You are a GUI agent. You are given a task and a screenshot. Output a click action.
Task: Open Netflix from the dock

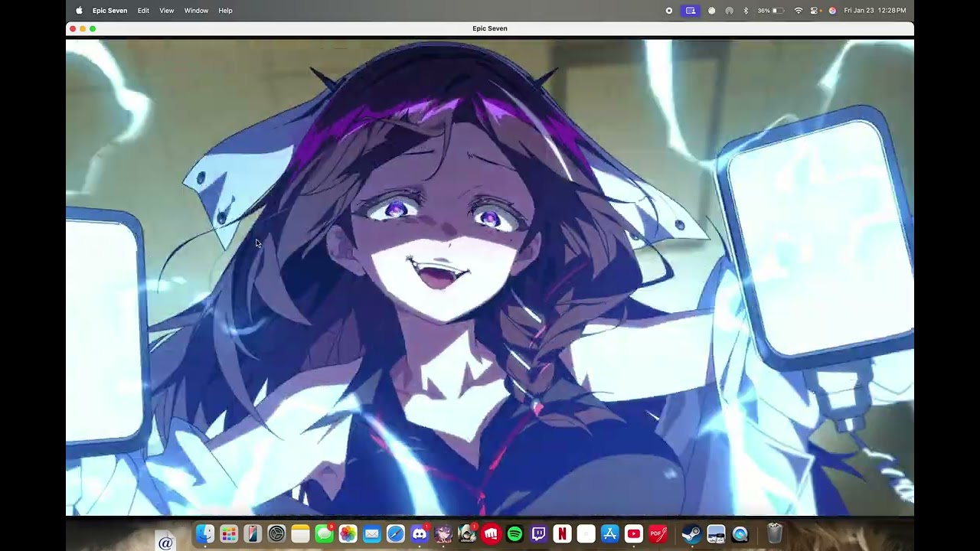click(x=563, y=533)
